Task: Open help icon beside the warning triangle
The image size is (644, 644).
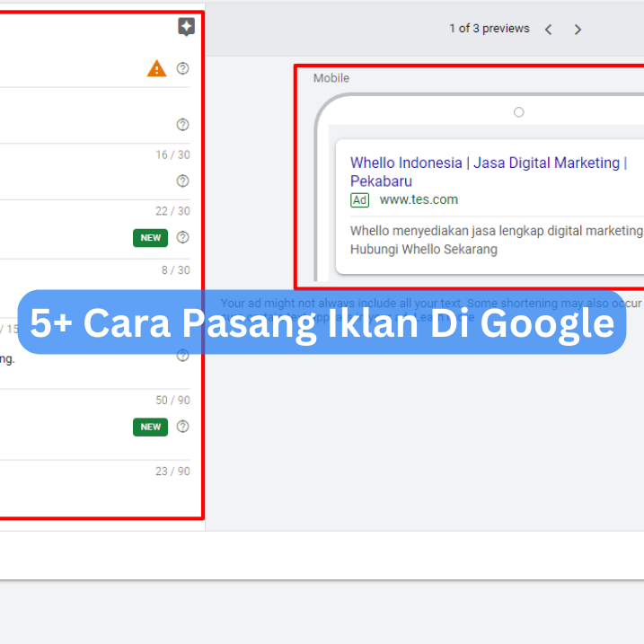Action: 182,68
